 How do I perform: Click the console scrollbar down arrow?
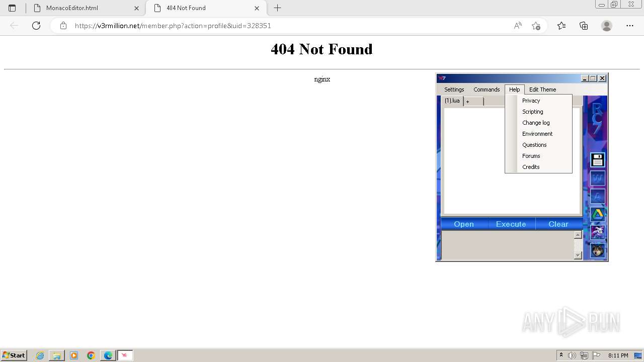(x=578, y=255)
